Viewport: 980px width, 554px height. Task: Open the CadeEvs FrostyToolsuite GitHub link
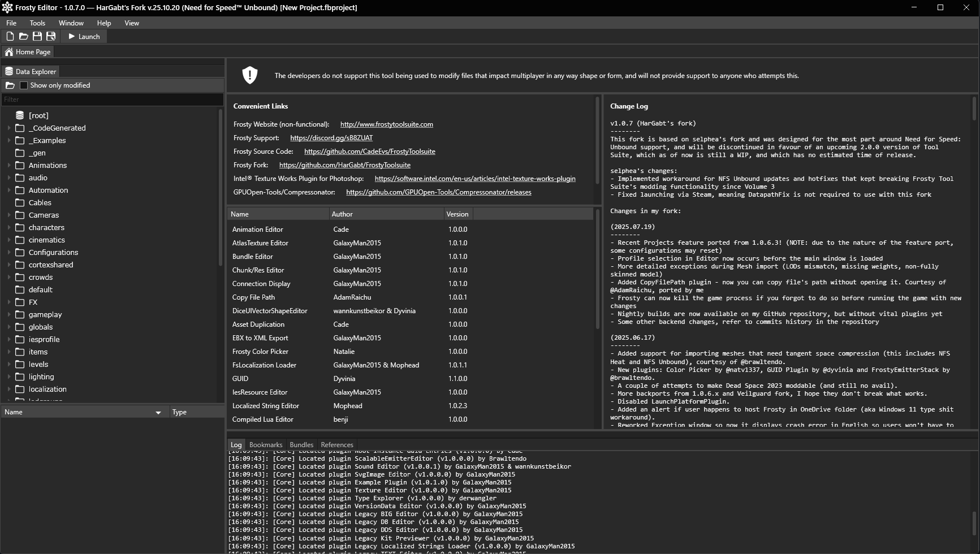[370, 152]
